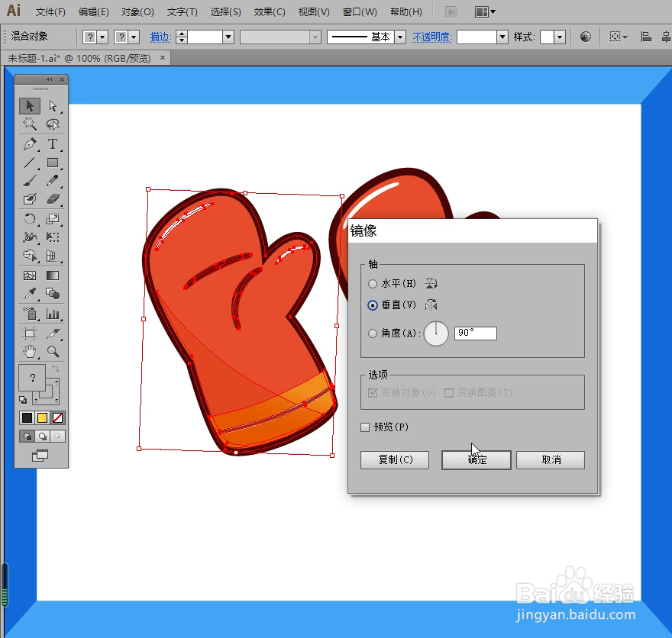Image resolution: width=672 pixels, height=638 pixels.
Task: Select the Type tool
Action: point(53,144)
